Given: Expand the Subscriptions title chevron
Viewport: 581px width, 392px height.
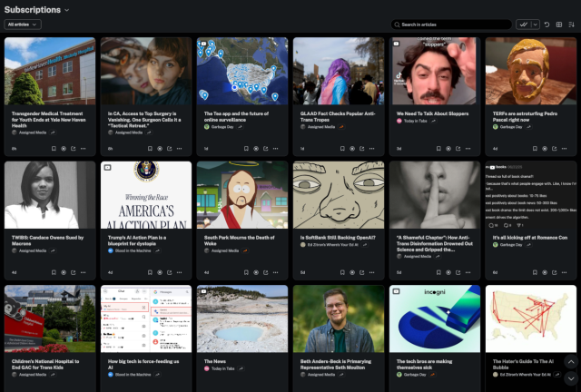Looking at the screenshot, I should 66,10.
